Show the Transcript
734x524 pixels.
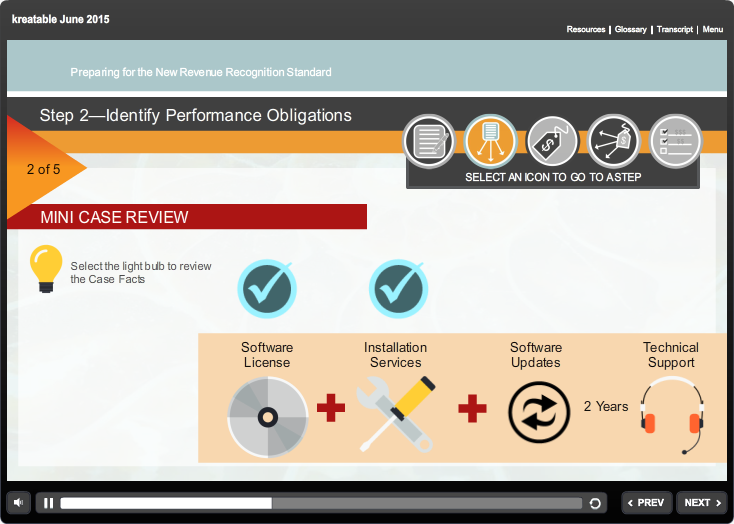pyautogui.click(x=675, y=30)
